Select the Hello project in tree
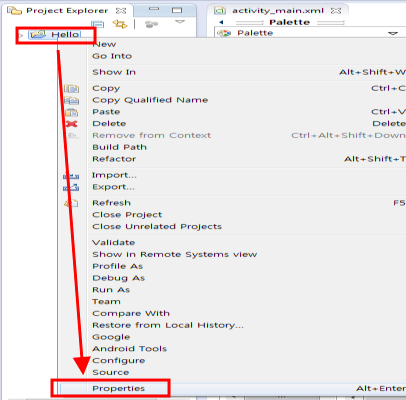Image resolution: width=406 pixels, height=400 pixels. click(x=65, y=34)
